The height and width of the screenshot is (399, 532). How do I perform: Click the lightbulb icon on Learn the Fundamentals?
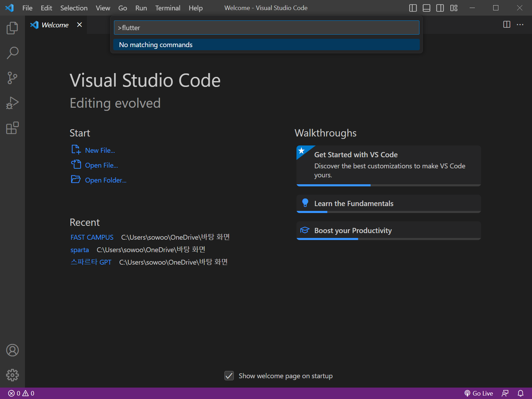[305, 203]
